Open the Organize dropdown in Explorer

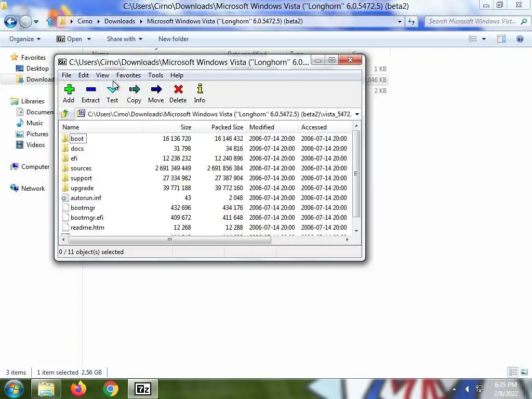25,39
